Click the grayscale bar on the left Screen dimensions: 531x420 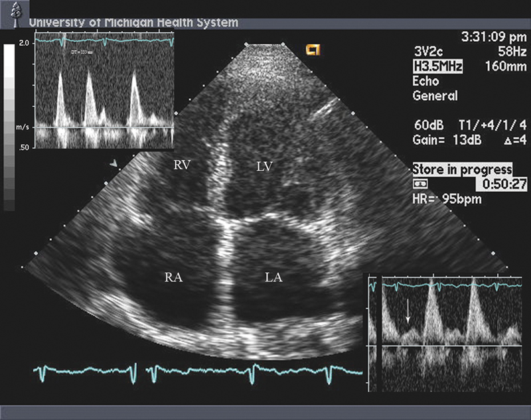click(x=9, y=126)
